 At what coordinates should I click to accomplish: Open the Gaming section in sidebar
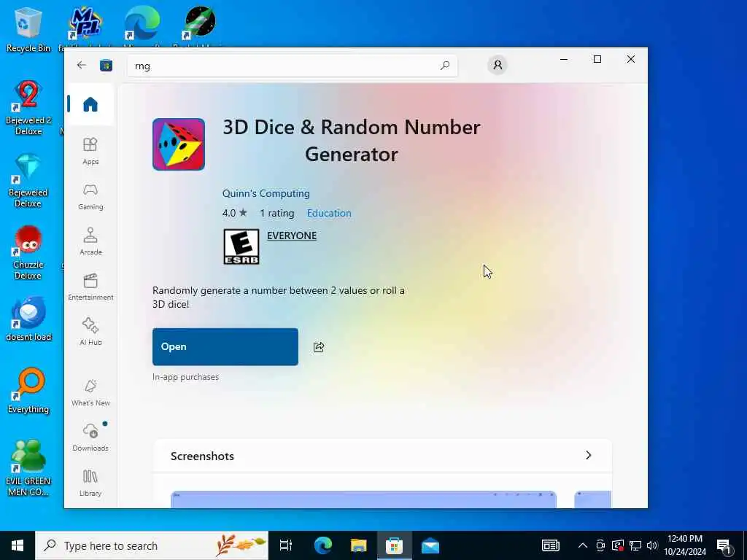(x=90, y=196)
